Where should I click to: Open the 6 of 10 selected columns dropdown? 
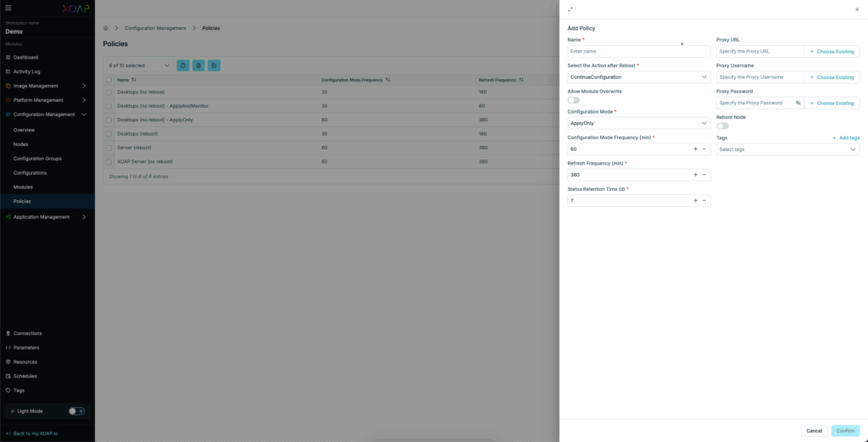point(139,65)
